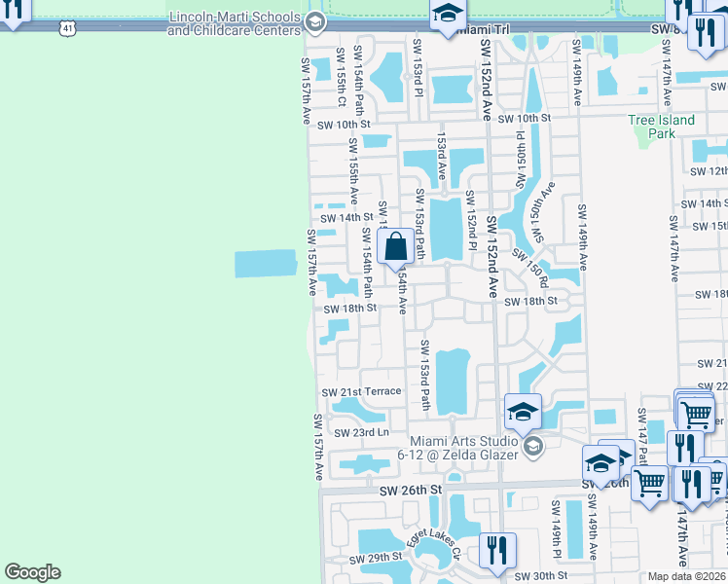Viewport: 728px width, 584px height.
Task: Click the SW 150th Pl label
Action: pyautogui.click(x=520, y=161)
